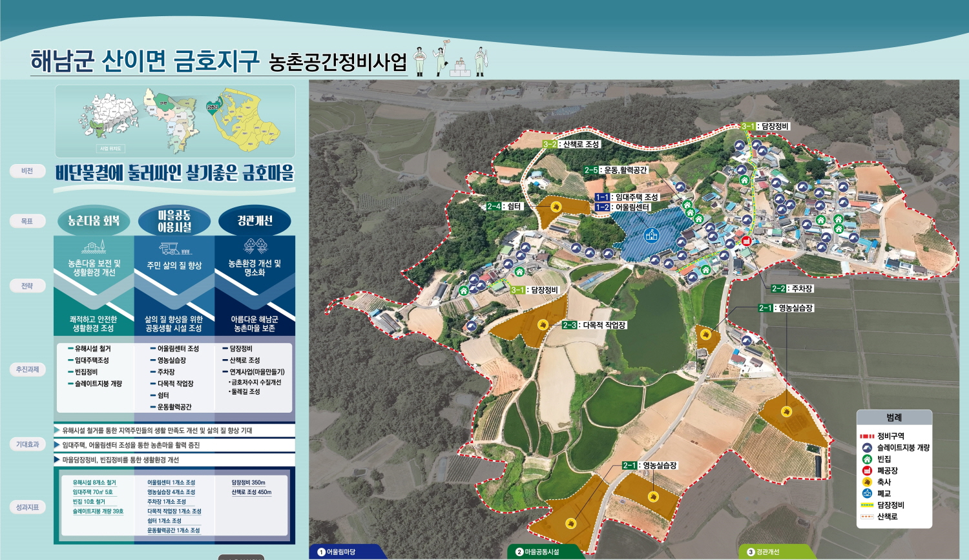Click the 해남군 산이면 금호지구 title
Viewport: 969px width, 560px height.
[145, 61]
